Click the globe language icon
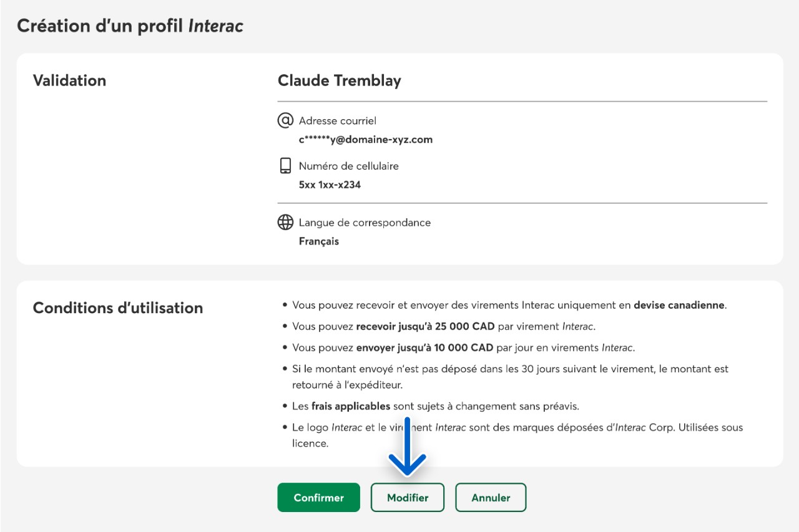Screen dimensions: 799x532 tap(285, 222)
